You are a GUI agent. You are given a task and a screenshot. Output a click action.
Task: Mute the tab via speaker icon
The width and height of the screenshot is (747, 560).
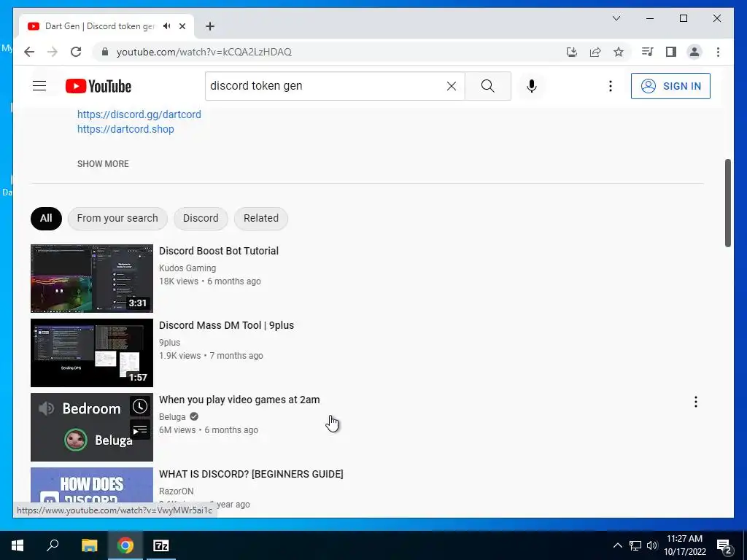[166, 26]
